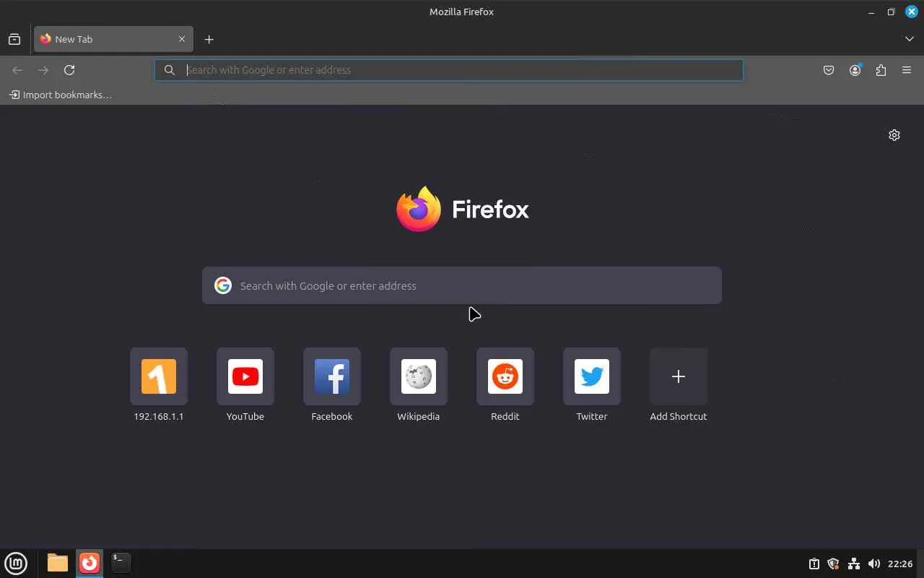Viewport: 924px width, 578px height.
Task: Open a new tab with plus button
Action: click(x=209, y=39)
